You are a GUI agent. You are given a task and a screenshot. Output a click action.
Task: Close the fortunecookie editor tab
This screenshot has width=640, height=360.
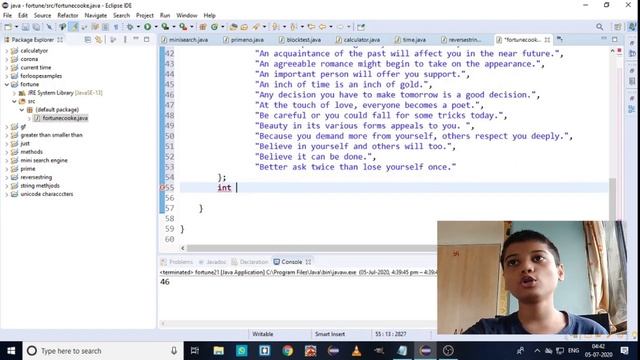click(547, 40)
